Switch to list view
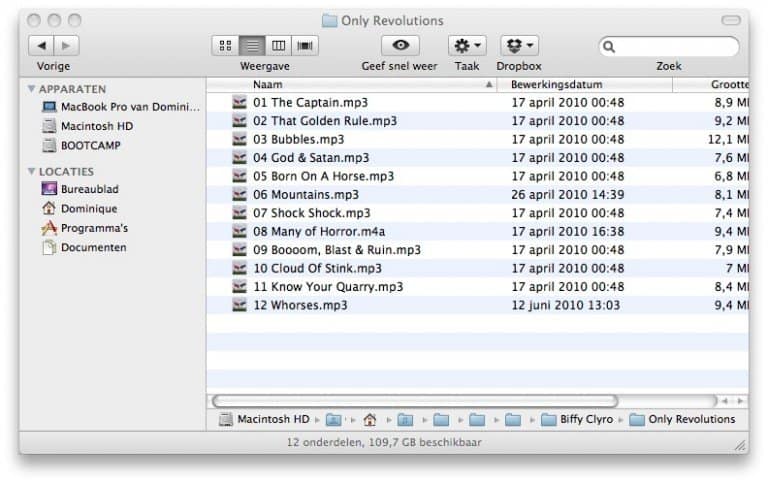The image size is (768, 483). (x=252, y=46)
